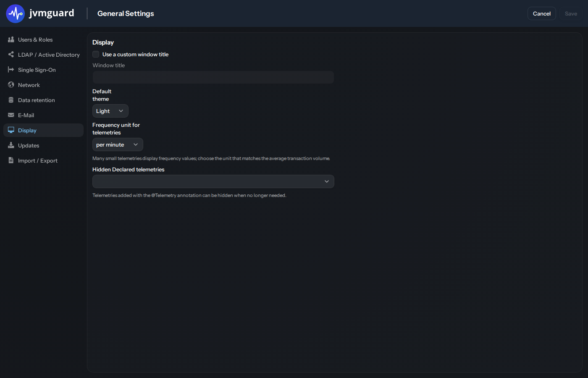This screenshot has height=378, width=588.
Task: Click the Data retention database icon
Action: pyautogui.click(x=11, y=100)
